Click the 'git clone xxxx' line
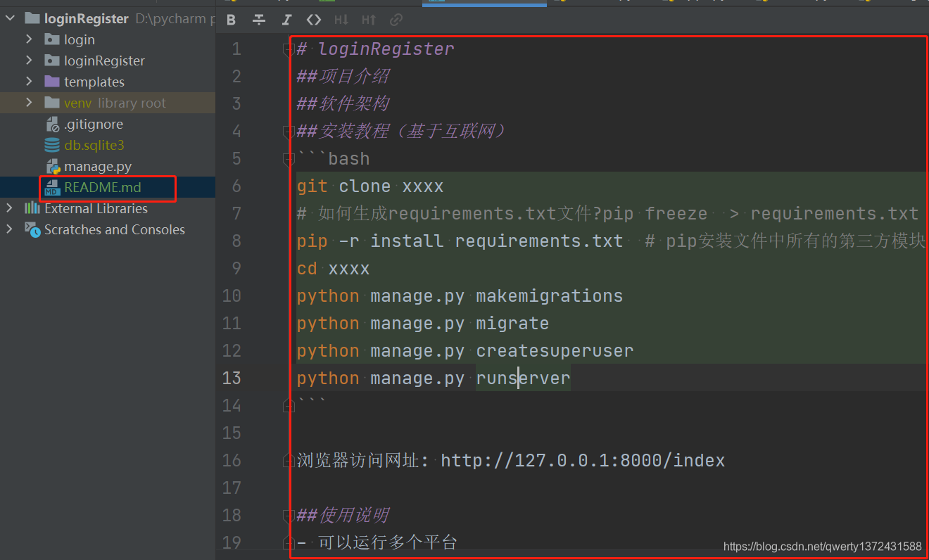The width and height of the screenshot is (929, 560). (x=370, y=186)
